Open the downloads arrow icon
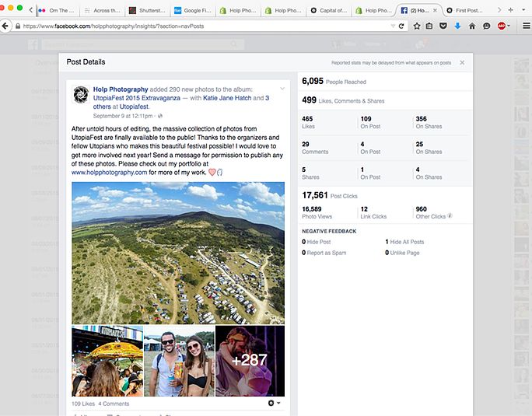Image resolution: width=532 pixels, height=416 pixels. (x=457, y=26)
